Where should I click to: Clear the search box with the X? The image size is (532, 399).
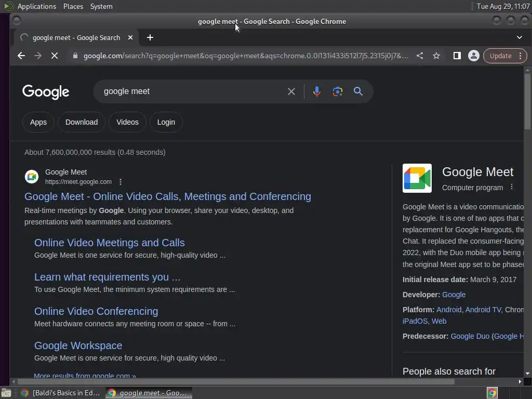tap(291, 91)
